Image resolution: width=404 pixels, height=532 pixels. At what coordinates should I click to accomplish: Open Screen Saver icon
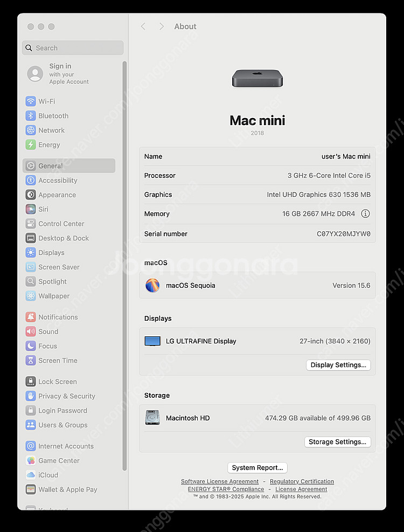click(31, 267)
